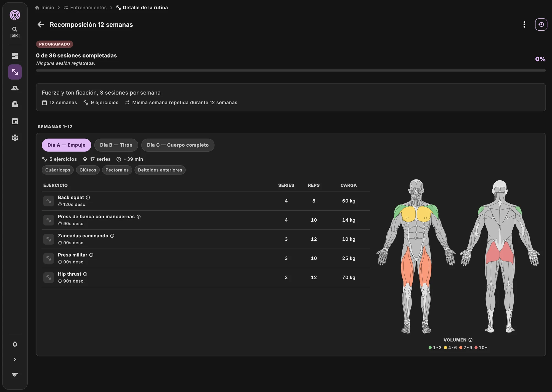The height and width of the screenshot is (392, 552).
Task: Click the PROGRAMADO status badge
Action: click(x=55, y=44)
